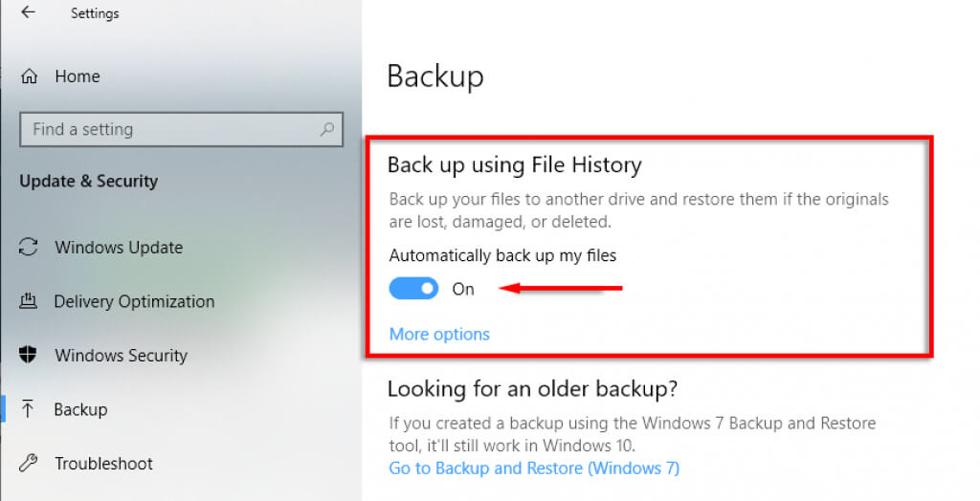Click the Windows Security shield icon
The height and width of the screenshot is (501, 980).
pyautogui.click(x=29, y=356)
